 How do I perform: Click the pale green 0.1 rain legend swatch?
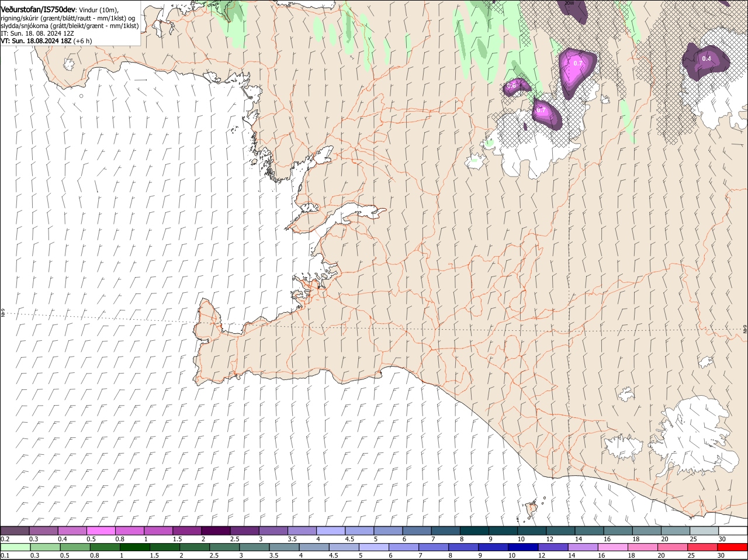coord(15,548)
